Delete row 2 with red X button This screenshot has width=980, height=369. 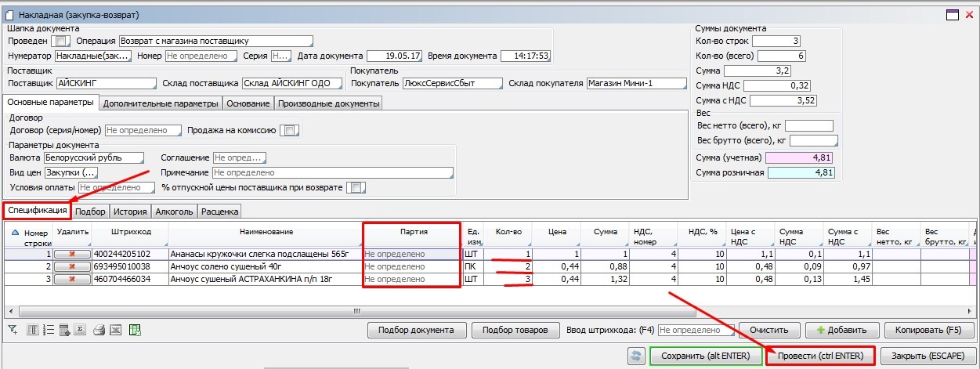pyautogui.click(x=72, y=267)
